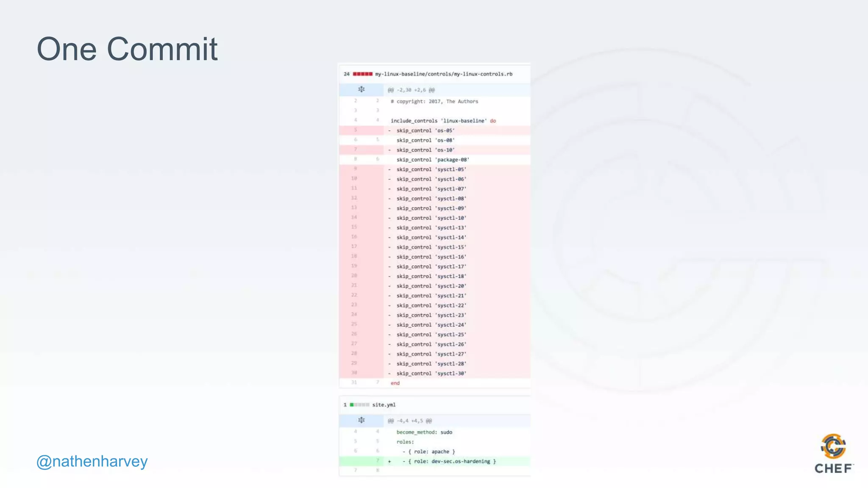This screenshot has height=488, width=868.
Task: Expand hidden lines in my-linux-controls.rb diff
Action: (x=361, y=89)
